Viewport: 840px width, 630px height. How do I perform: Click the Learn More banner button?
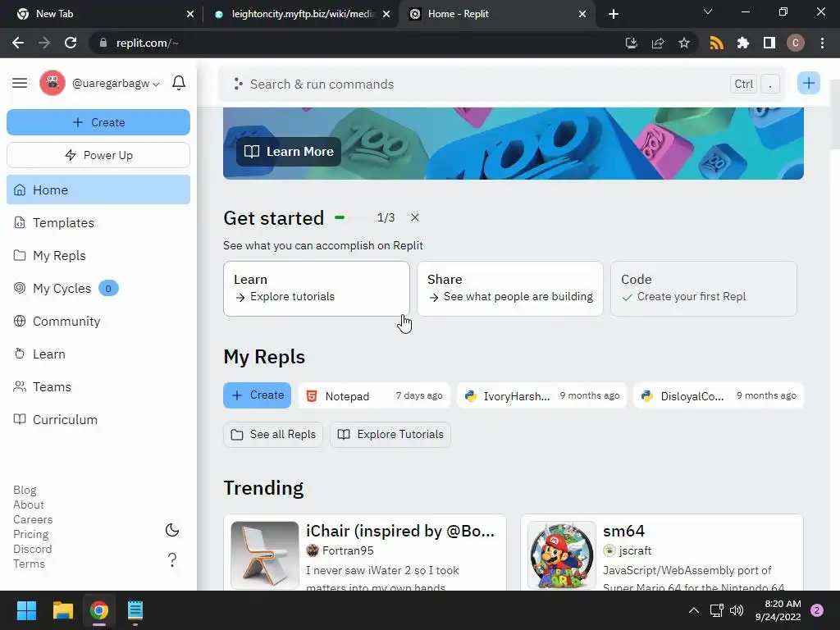(289, 152)
